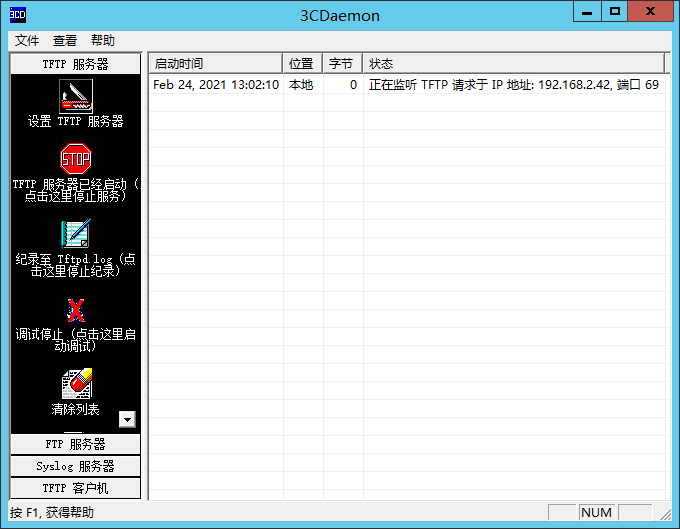Viewport: 680px width, 529px height.
Task: Clear the list with the eraser icon
Action: click(77, 384)
